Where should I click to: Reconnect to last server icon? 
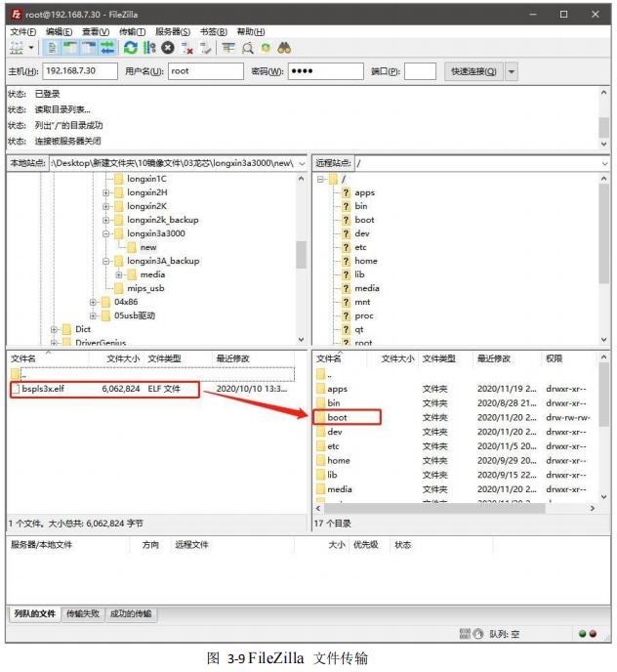(205, 48)
